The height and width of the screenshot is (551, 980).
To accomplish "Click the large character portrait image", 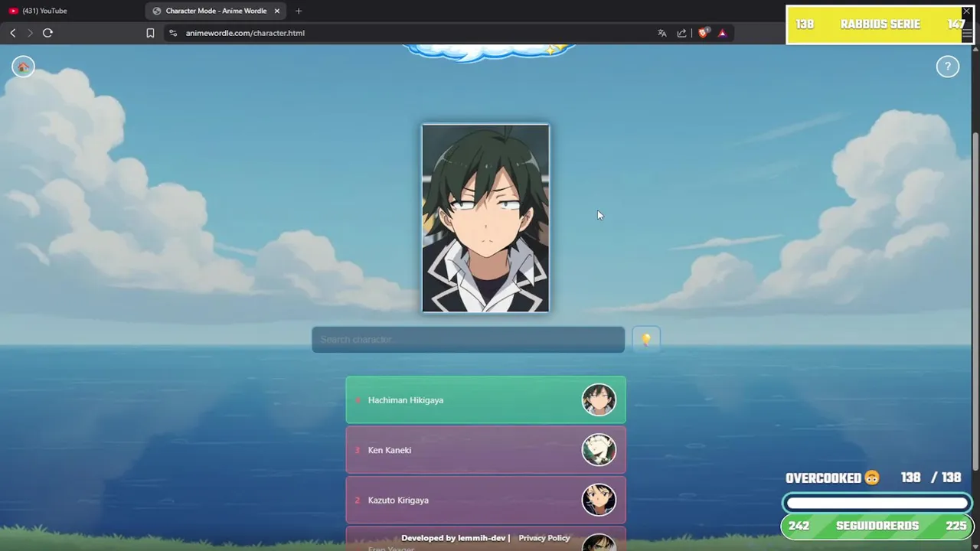I will pyautogui.click(x=485, y=218).
